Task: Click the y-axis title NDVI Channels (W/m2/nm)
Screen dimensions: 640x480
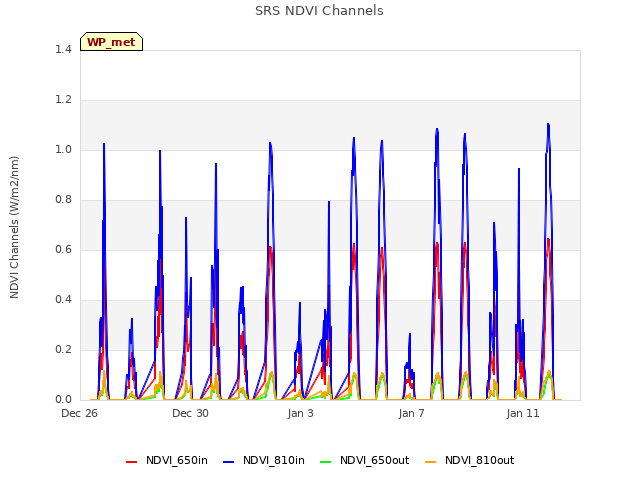Action: pos(14,227)
